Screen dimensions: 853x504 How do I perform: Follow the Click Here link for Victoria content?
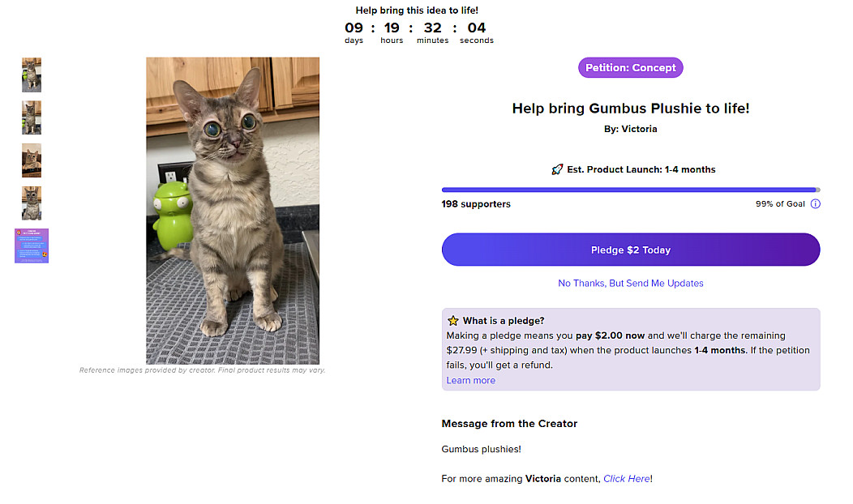[x=626, y=479]
